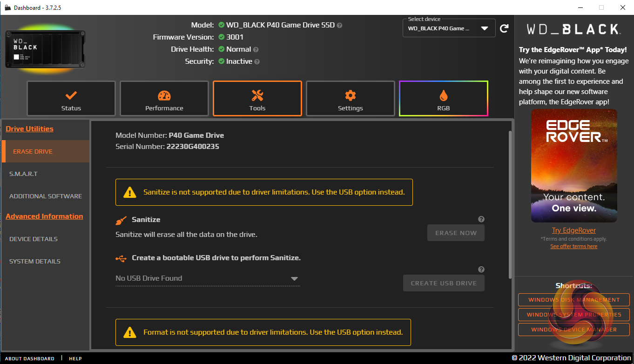This screenshot has width=634, height=364.
Task: Open Windows Device Manager shortcut
Action: click(573, 330)
